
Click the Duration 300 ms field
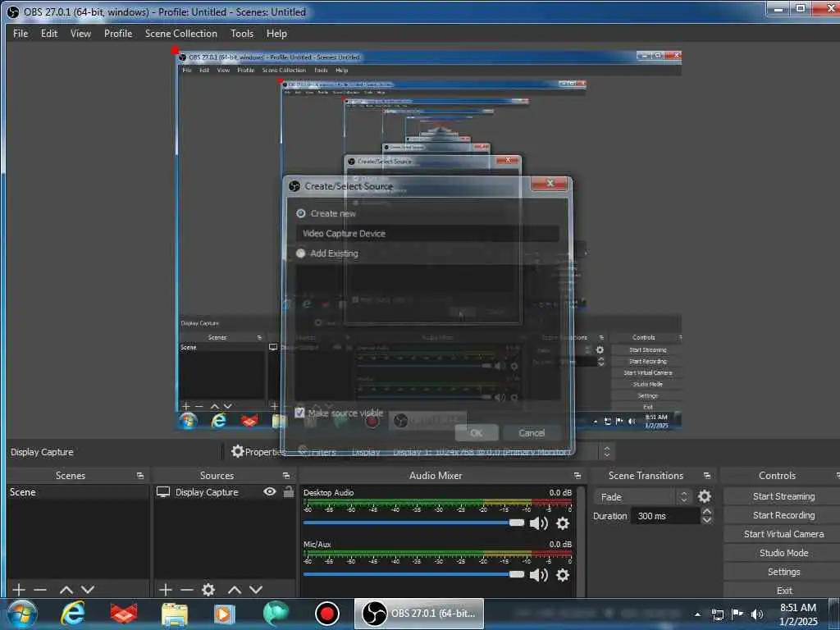pos(666,516)
